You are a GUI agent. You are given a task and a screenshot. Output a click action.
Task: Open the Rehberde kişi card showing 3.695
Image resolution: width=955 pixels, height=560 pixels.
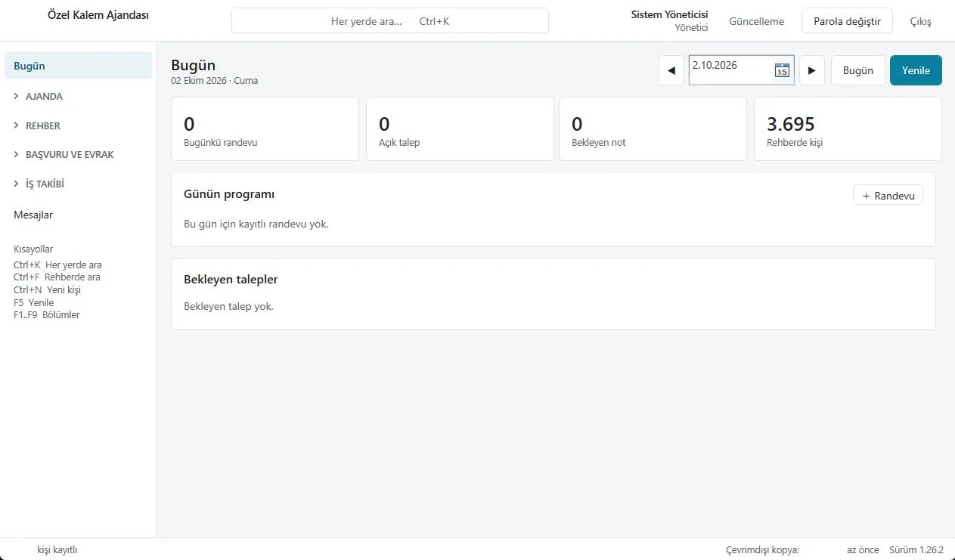pos(848,129)
